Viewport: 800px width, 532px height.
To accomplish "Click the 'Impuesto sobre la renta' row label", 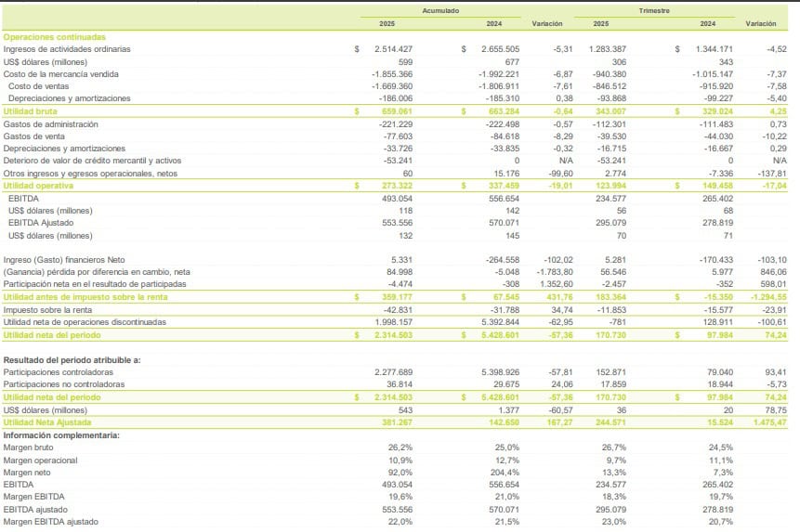I will pyautogui.click(x=47, y=310).
